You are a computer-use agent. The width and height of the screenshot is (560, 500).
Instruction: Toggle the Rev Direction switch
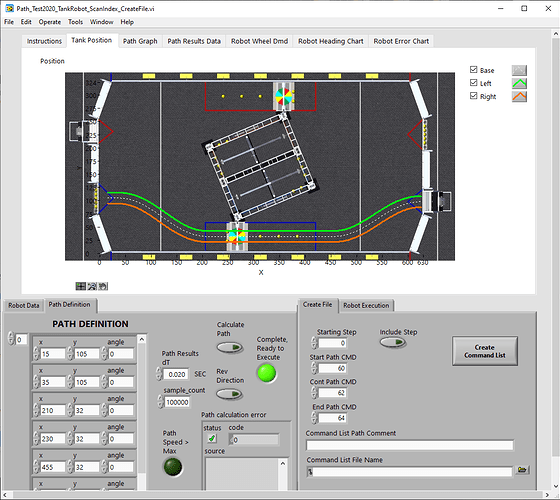tap(230, 394)
